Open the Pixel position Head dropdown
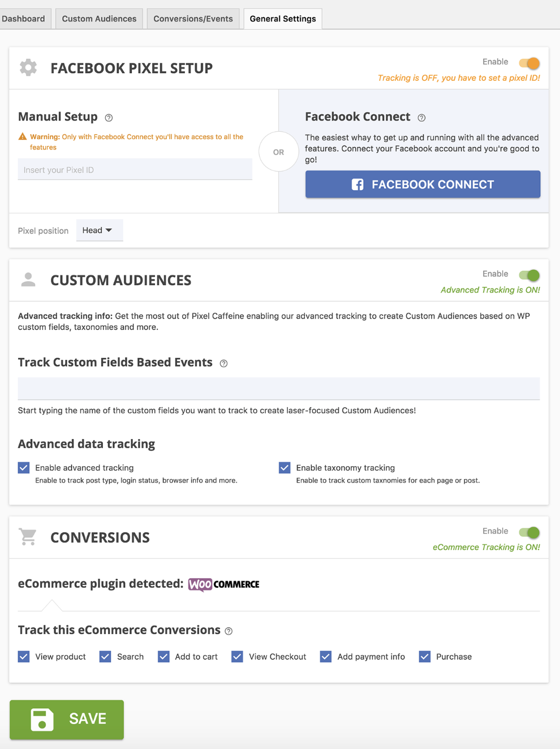Image resolution: width=560 pixels, height=749 pixels. click(99, 230)
